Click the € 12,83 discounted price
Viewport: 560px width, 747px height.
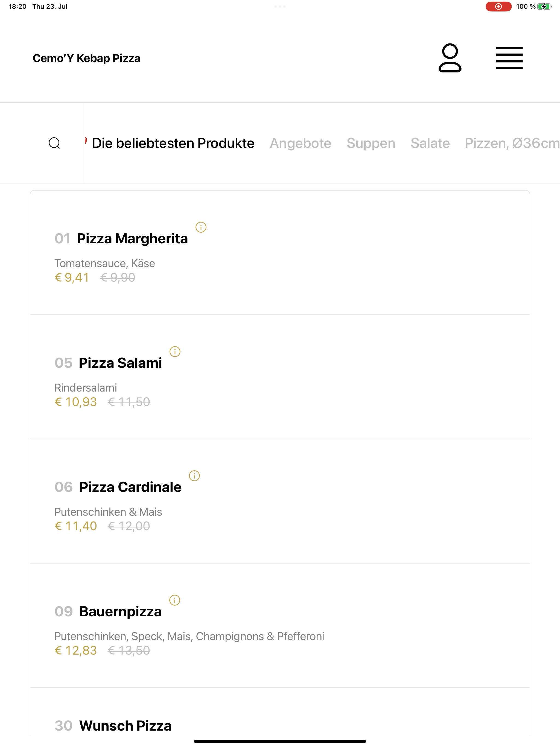pyautogui.click(x=76, y=650)
